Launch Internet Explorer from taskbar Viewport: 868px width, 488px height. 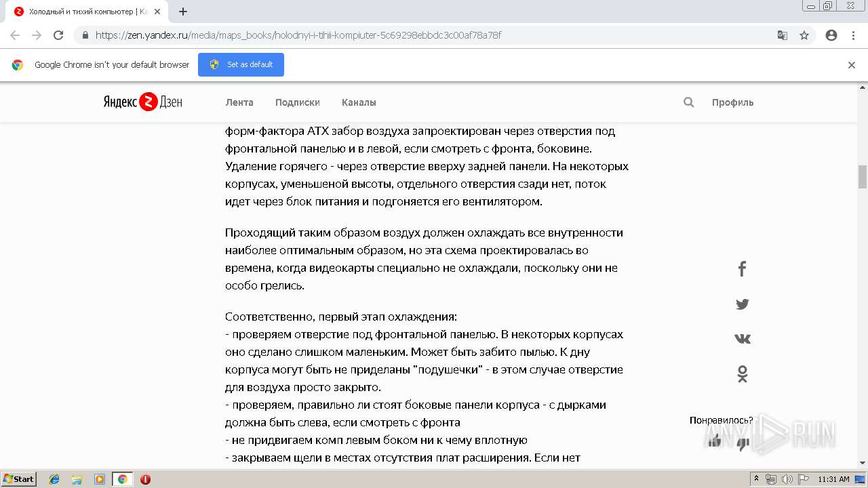coord(54,479)
